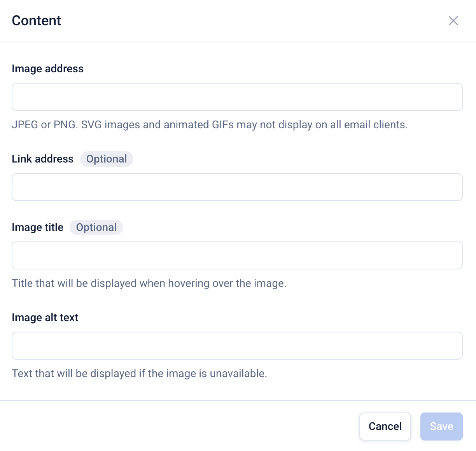Click the Image address label
The width and height of the screenshot is (476, 451).
click(47, 69)
